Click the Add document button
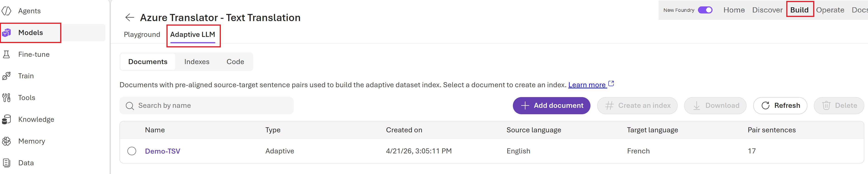Screen dimensions: 868x174 [552, 106]
